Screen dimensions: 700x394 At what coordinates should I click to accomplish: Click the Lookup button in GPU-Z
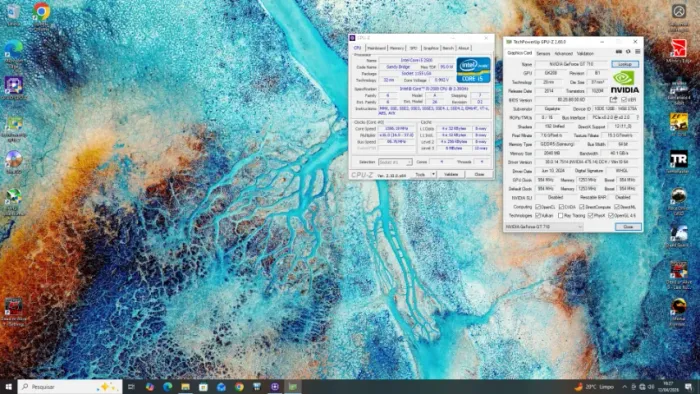click(625, 64)
